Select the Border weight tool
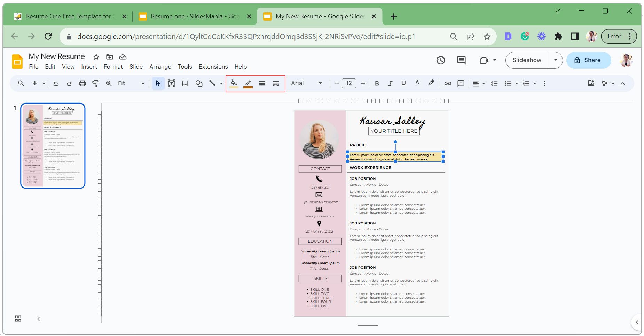 point(262,83)
